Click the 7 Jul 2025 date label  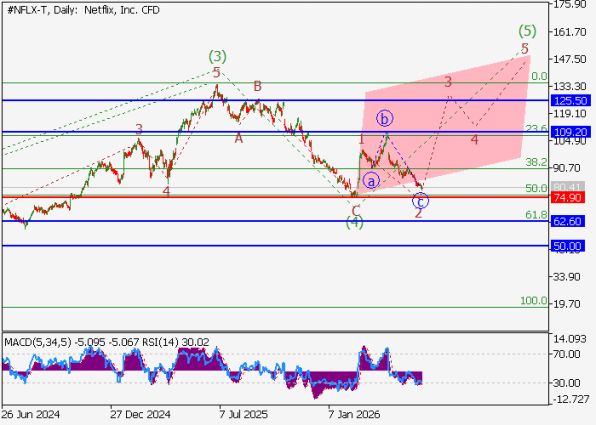[243, 414]
